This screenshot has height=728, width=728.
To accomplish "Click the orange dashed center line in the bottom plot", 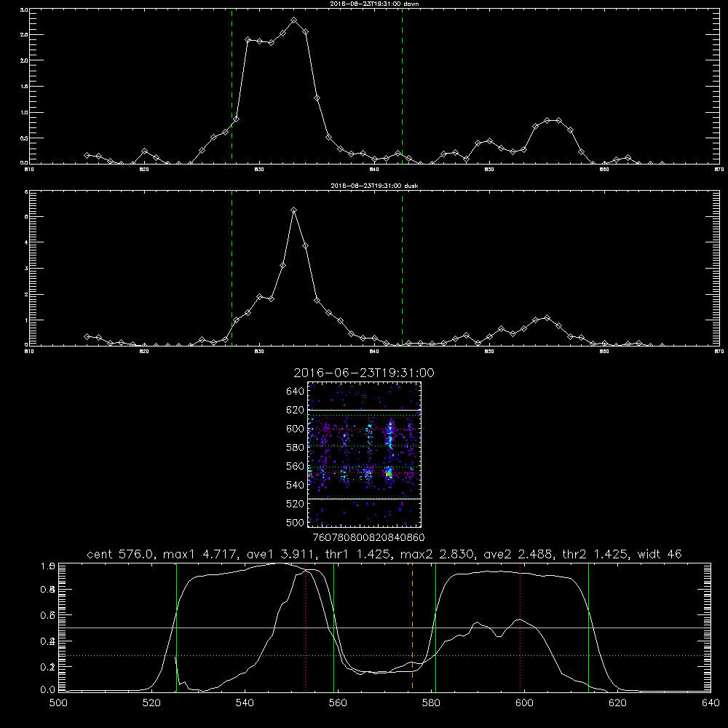I will [x=412, y=627].
